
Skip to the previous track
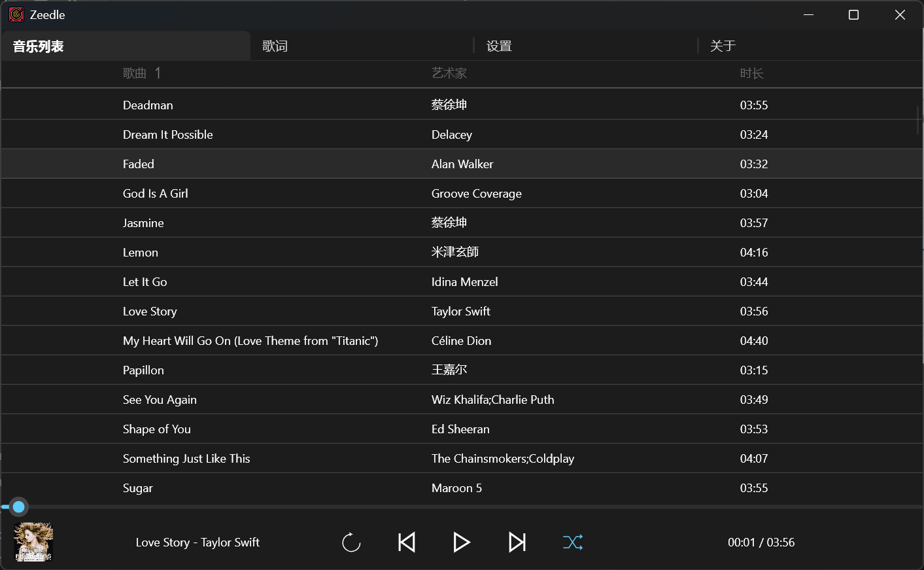tap(407, 543)
